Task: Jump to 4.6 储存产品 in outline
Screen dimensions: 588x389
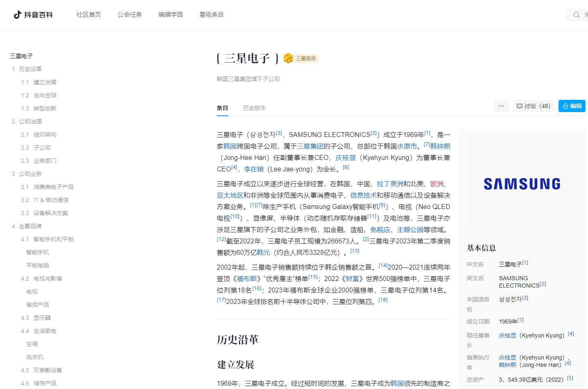Action: pyautogui.click(x=39, y=383)
